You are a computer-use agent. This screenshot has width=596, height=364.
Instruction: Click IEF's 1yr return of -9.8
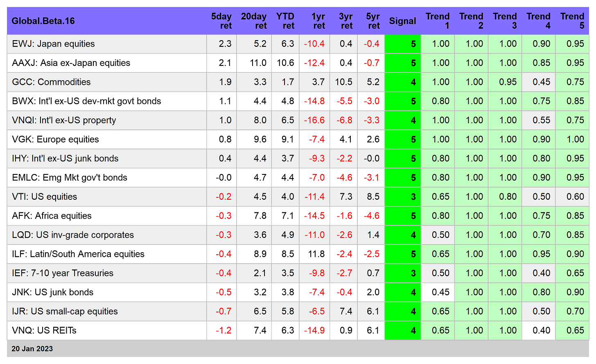[x=317, y=273]
